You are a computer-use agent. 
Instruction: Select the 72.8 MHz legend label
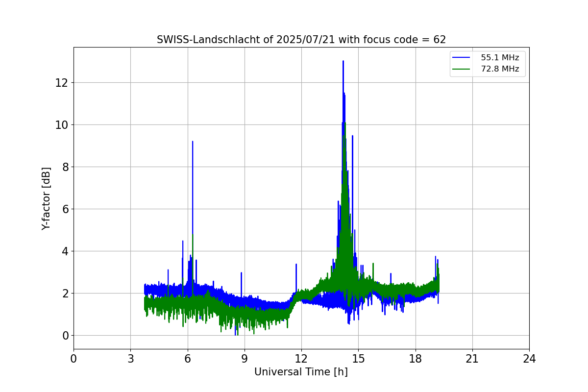point(500,69)
